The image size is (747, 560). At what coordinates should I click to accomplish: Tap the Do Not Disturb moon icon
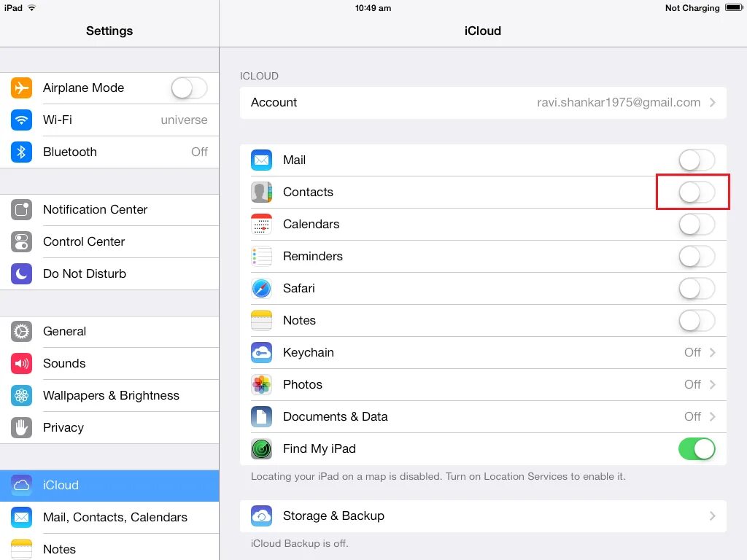coord(21,274)
